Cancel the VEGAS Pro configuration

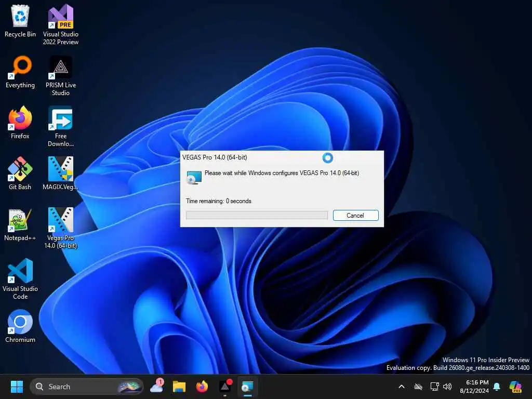click(355, 216)
